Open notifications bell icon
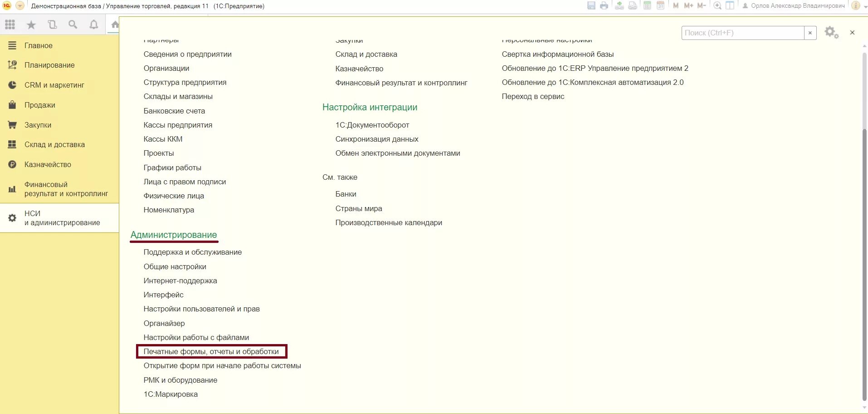The width and height of the screenshot is (868, 414). coord(94,25)
